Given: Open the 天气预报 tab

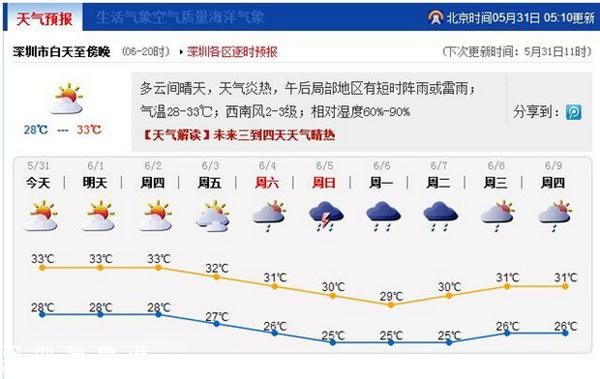Looking at the screenshot, I should [x=44, y=18].
